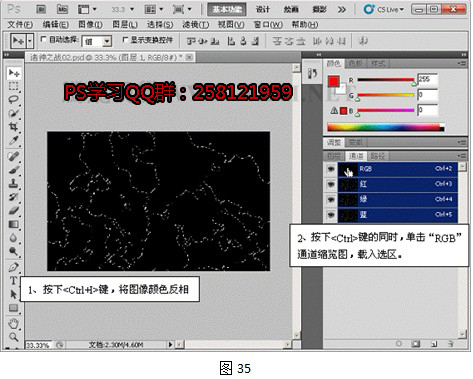The height and width of the screenshot is (379, 473).
Task: Switch to the 色板 tab
Action: 356,63
